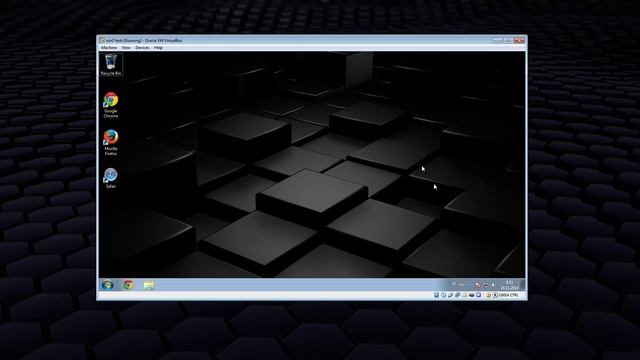Screen dimensions: 640x360
Task: Click the host key CTRL label
Action: point(509,295)
